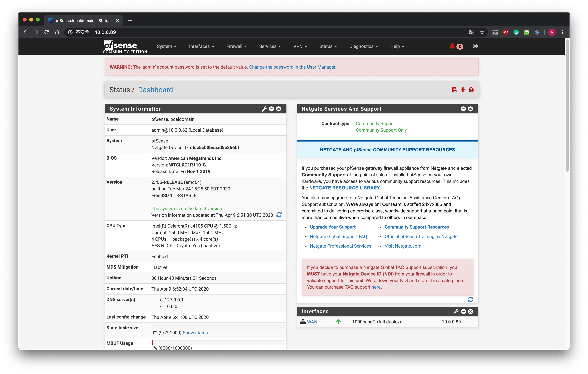Image resolution: width=588 pixels, height=374 pixels.
Task: Click the notifications bell icon
Action: (452, 46)
